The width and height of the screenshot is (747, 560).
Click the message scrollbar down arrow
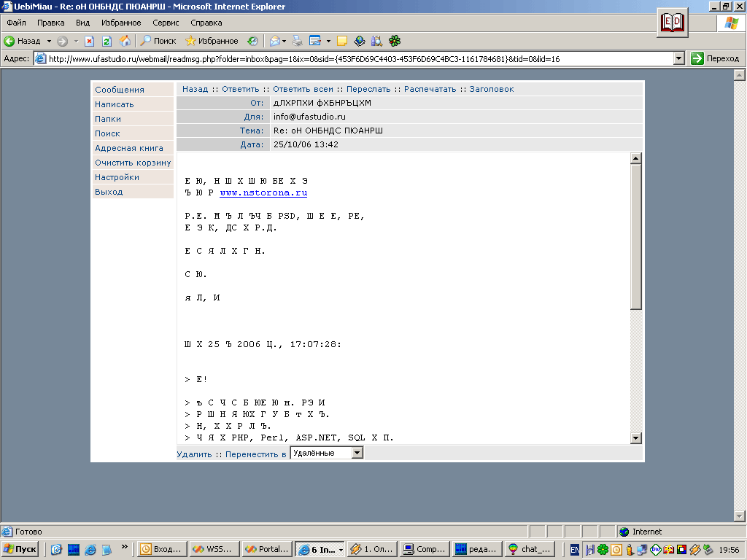(x=635, y=437)
